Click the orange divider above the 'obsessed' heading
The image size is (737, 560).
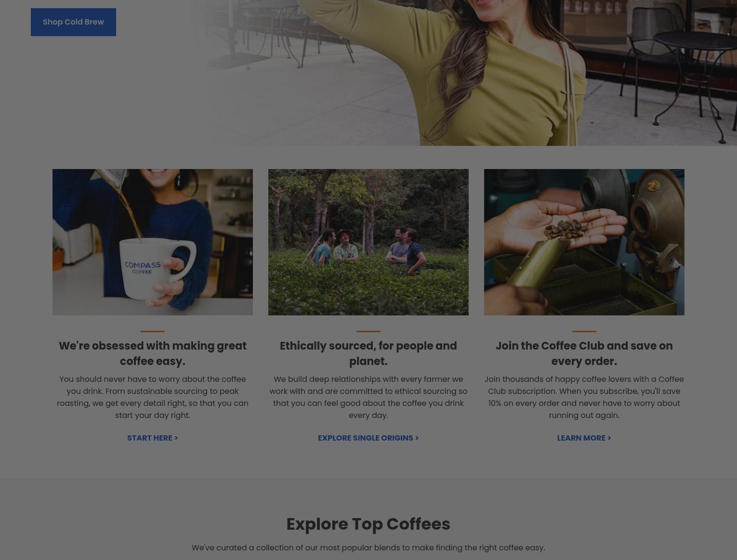(x=153, y=331)
